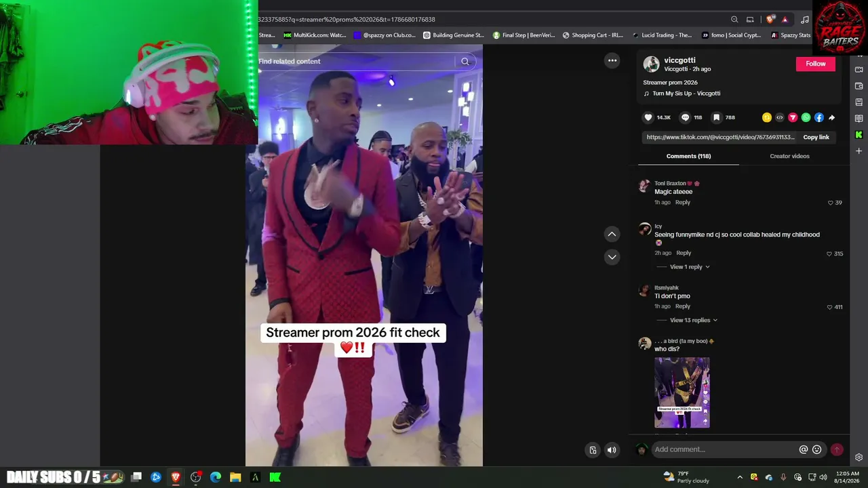
Task: Mute the video with the speaker icon
Action: pyautogui.click(x=612, y=450)
